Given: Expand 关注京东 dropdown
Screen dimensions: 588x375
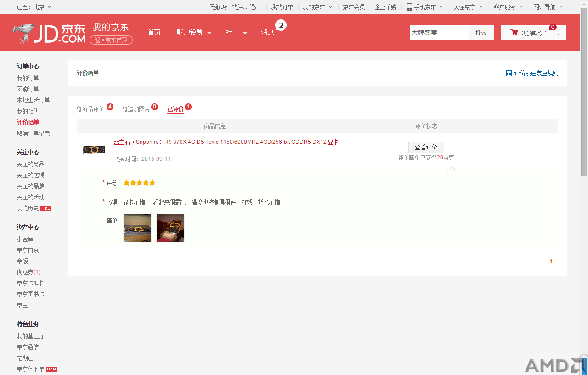Looking at the screenshot, I should click(x=468, y=7).
